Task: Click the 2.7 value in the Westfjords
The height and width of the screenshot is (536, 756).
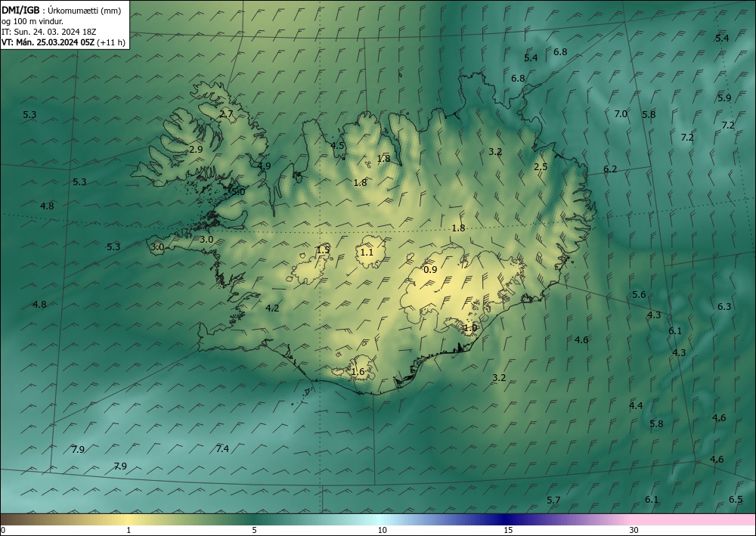Action: tap(227, 115)
